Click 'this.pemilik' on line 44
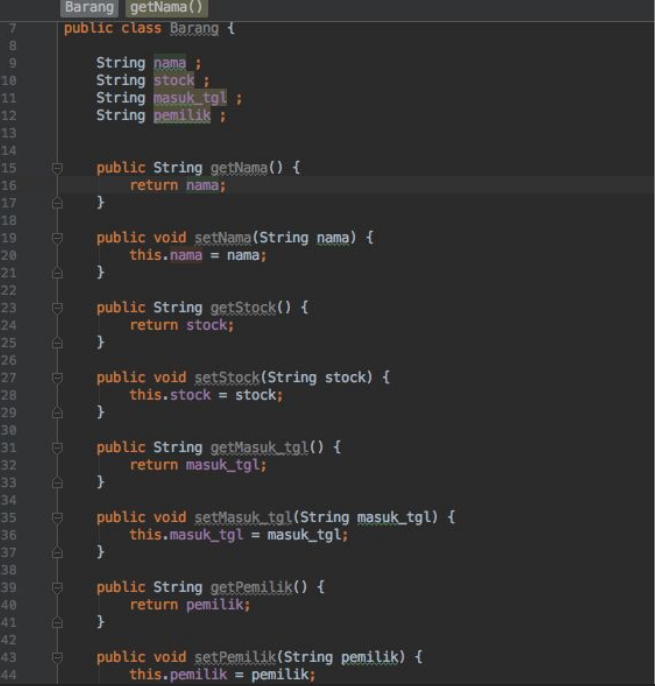Screen dimensions: 655x686 [x=179, y=675]
